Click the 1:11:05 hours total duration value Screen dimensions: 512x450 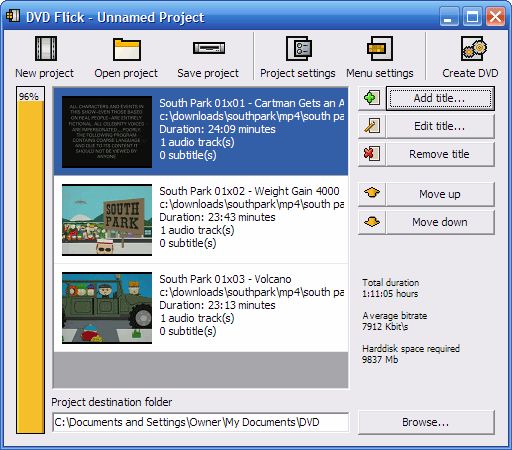pos(390,294)
